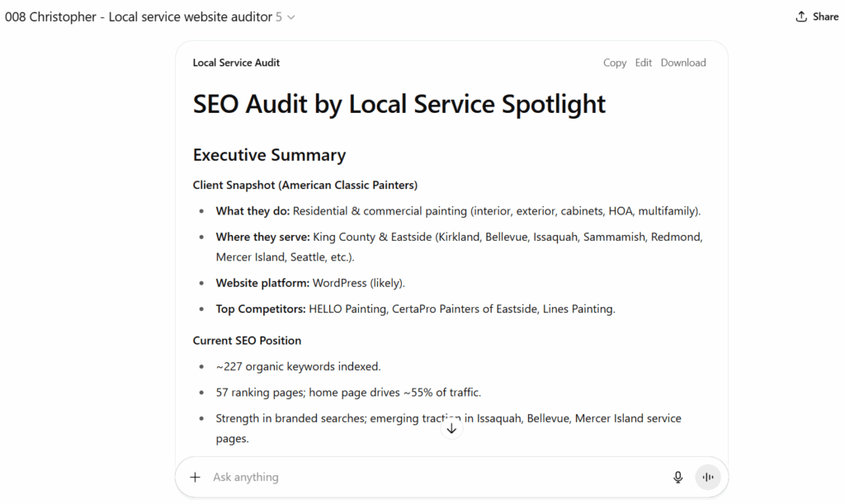
Task: Click the 'Client Snapshot (American Classic Painters)' text
Action: pos(304,184)
